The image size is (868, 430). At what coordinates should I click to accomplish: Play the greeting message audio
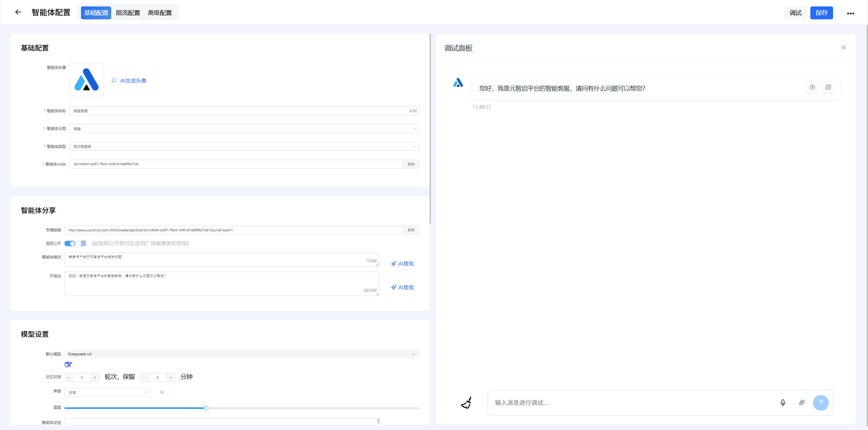812,87
